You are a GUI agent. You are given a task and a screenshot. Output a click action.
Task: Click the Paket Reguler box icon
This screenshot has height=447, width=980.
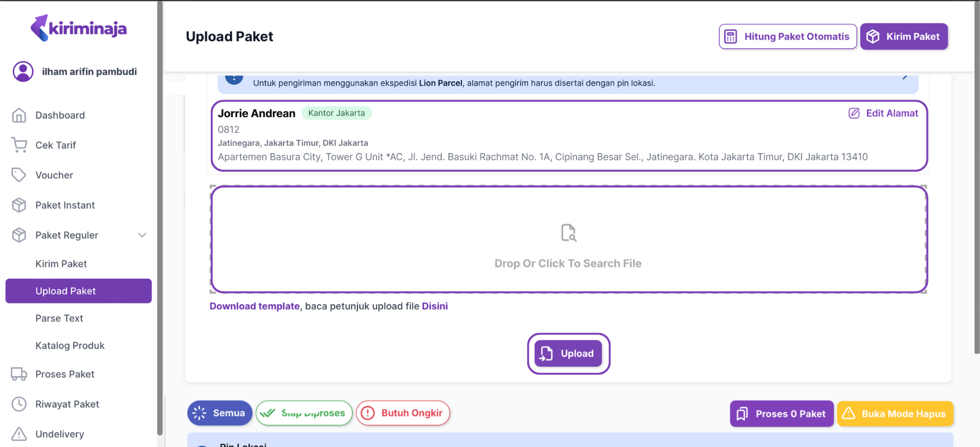pyautogui.click(x=19, y=235)
